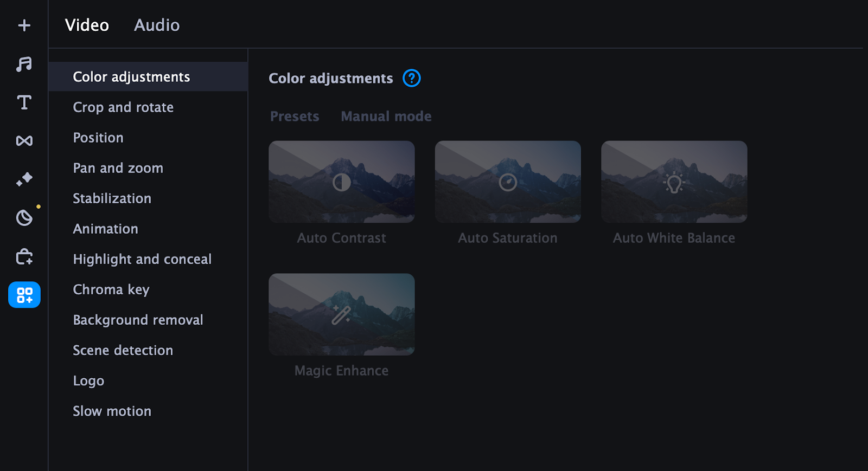Switch to the Video tab

pos(87,25)
